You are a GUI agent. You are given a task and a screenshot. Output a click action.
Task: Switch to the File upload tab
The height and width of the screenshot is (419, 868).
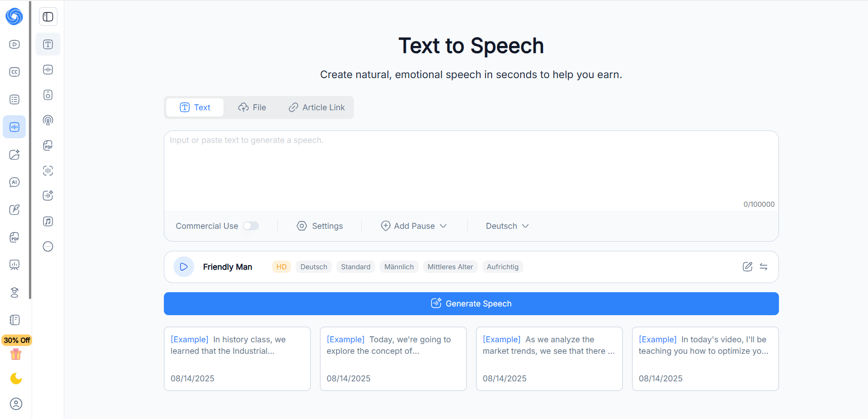pyautogui.click(x=252, y=108)
